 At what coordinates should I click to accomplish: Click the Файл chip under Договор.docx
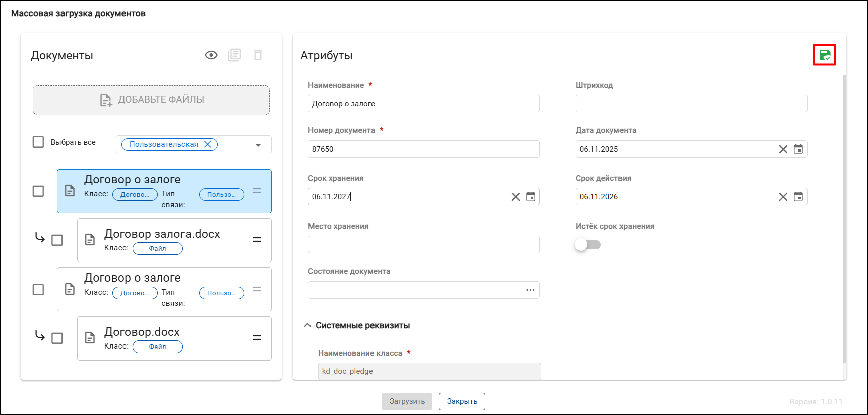158,347
